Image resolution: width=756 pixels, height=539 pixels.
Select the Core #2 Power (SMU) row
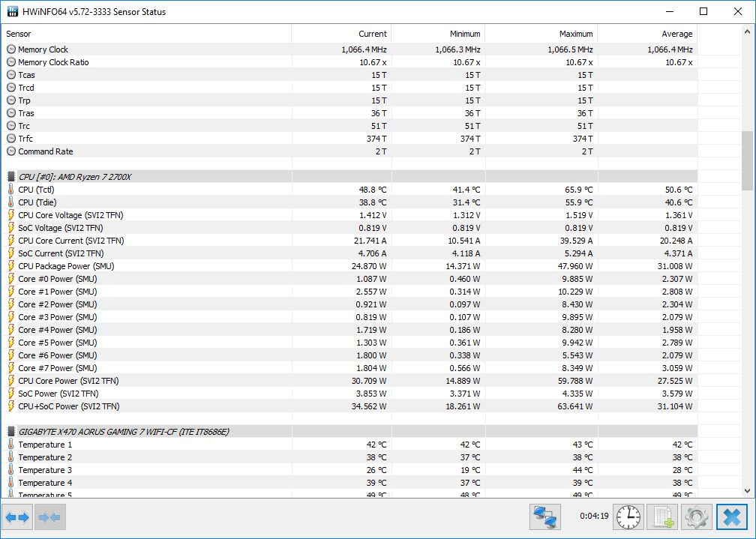(x=349, y=304)
